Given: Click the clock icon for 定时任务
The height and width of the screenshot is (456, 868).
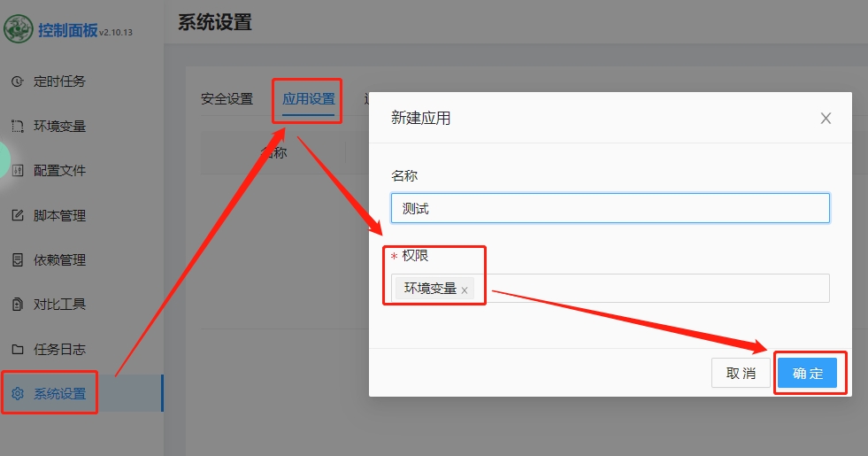Looking at the screenshot, I should click(x=17, y=81).
